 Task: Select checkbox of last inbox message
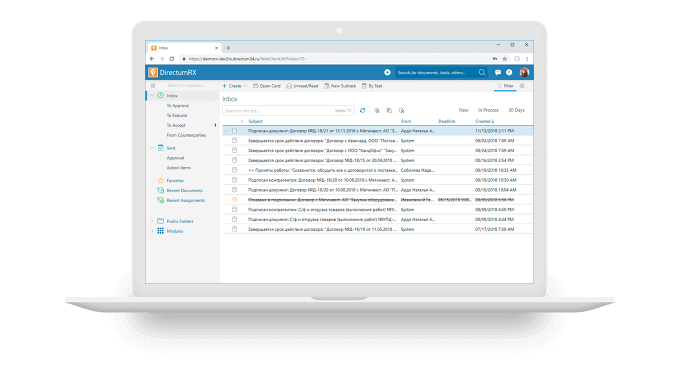(x=234, y=229)
